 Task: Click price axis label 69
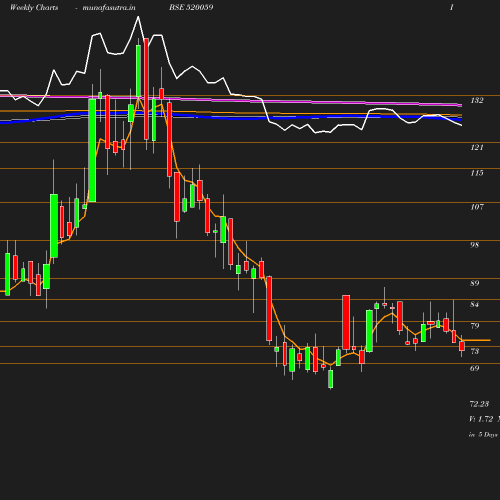(x=475, y=368)
